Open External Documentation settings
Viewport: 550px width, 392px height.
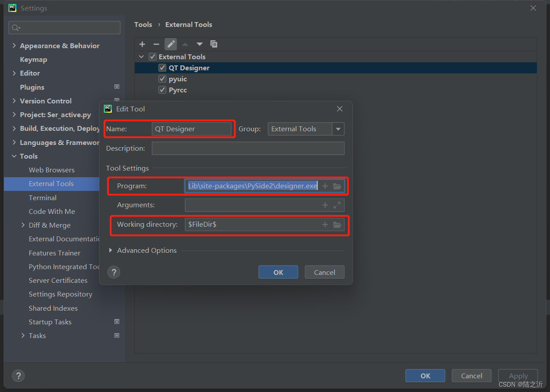[64, 239]
